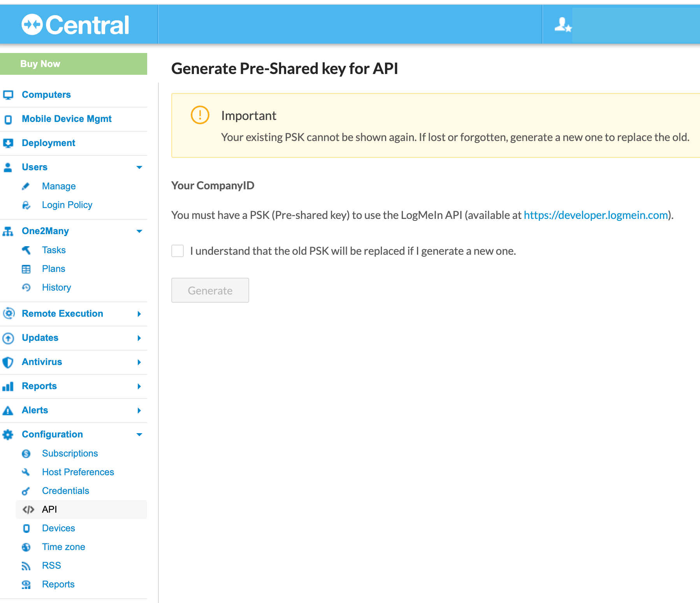Click the Time zone globe icon
The width and height of the screenshot is (700, 603).
[26, 547]
